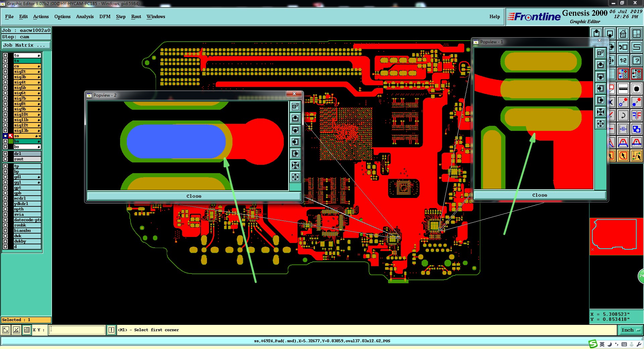Toggle visibility checkbox for layer rout

point(5,159)
